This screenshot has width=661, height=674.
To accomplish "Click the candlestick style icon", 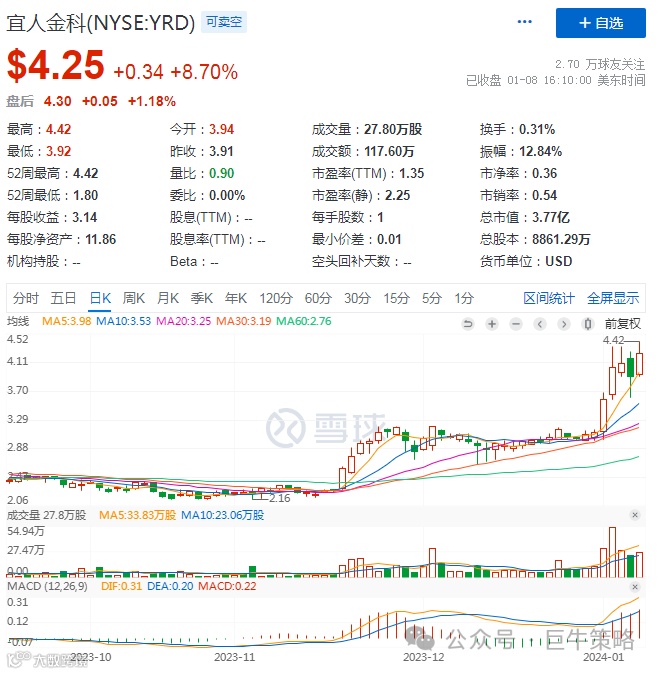I will (588, 324).
